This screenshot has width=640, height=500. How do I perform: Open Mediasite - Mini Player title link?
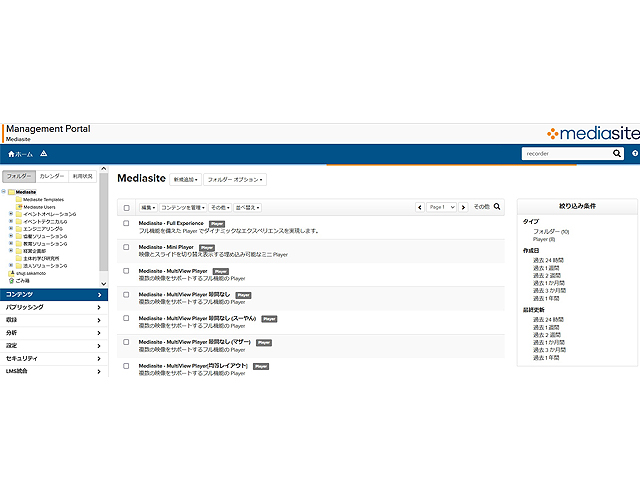point(166,247)
